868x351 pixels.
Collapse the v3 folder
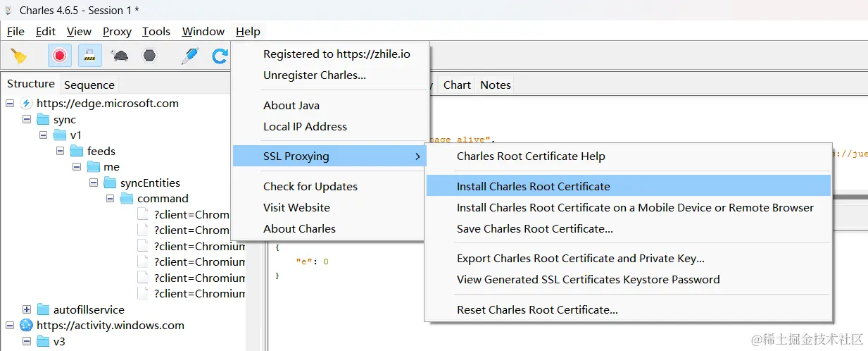(x=27, y=341)
